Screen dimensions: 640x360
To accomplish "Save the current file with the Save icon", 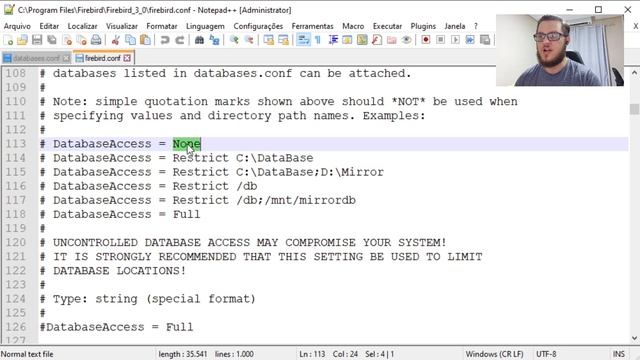I will (x=37, y=40).
